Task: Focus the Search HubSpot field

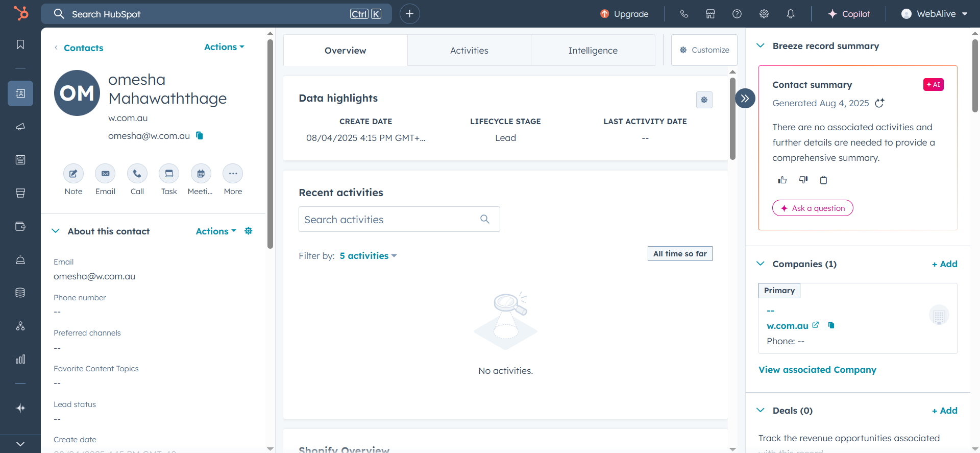Action: coord(216,14)
